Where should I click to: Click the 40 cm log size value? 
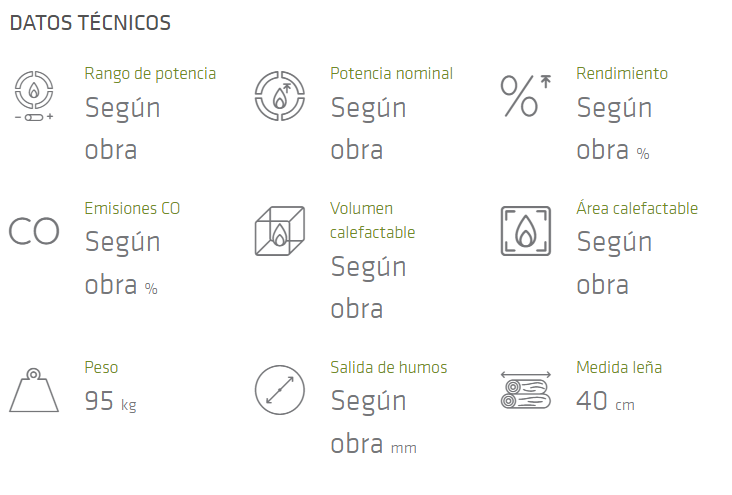click(605, 402)
